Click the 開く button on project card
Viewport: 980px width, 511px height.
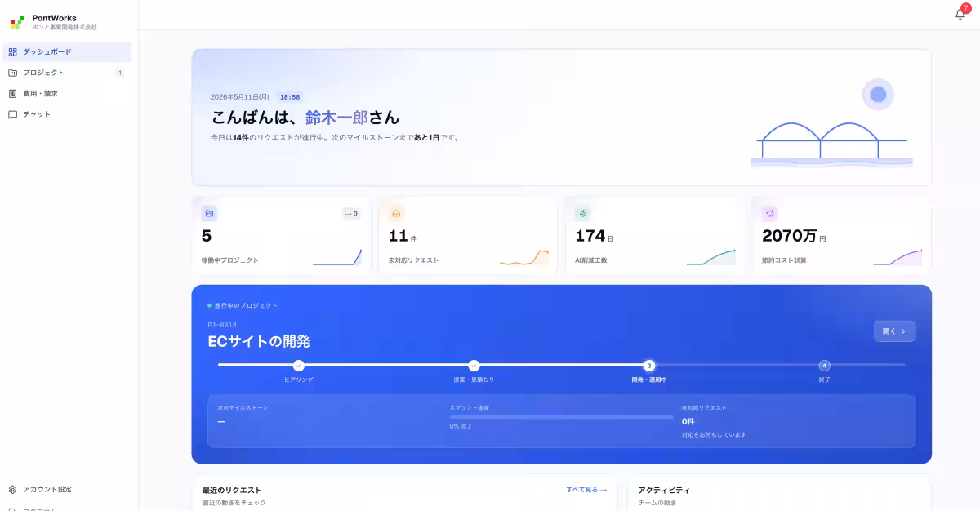click(x=895, y=331)
